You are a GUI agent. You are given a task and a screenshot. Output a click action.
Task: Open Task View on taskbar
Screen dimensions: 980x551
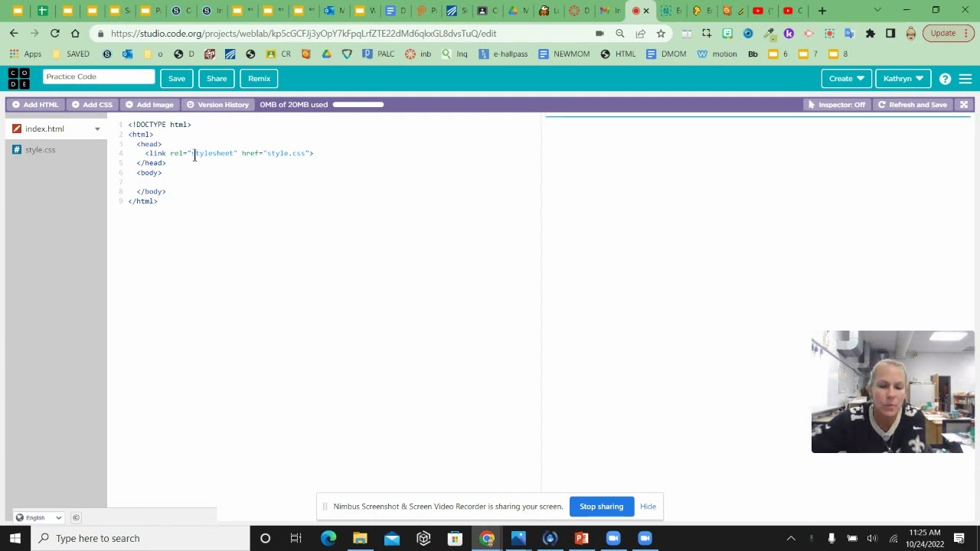pyautogui.click(x=296, y=538)
